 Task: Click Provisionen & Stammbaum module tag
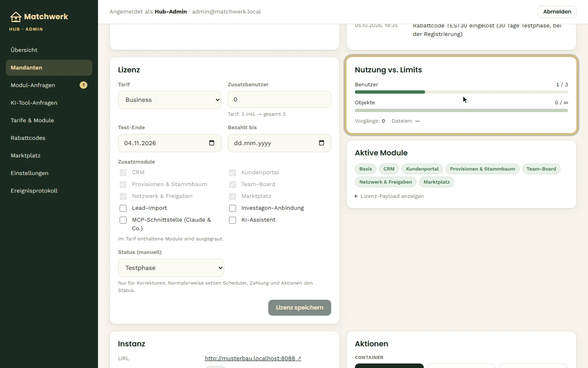[x=483, y=169]
